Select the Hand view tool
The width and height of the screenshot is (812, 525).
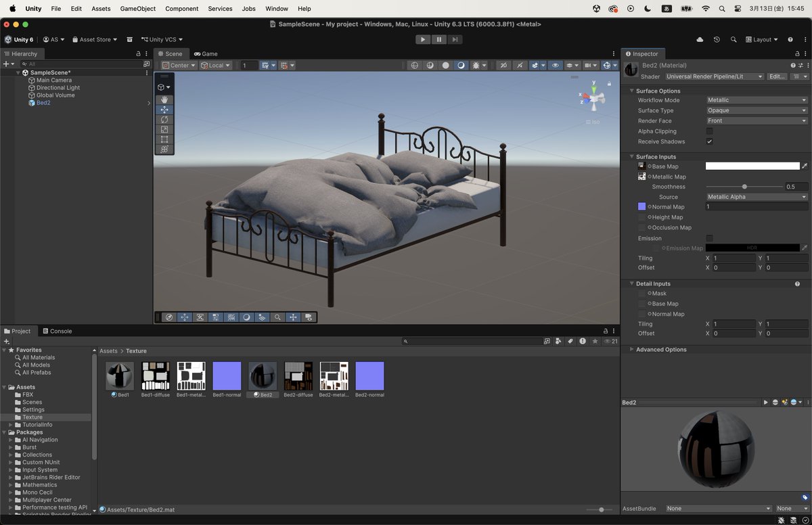pyautogui.click(x=164, y=99)
